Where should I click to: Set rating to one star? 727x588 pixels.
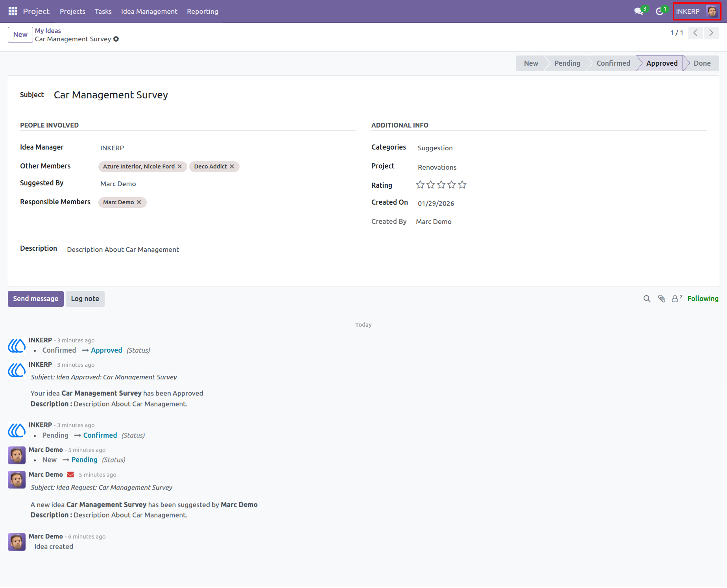click(x=420, y=185)
